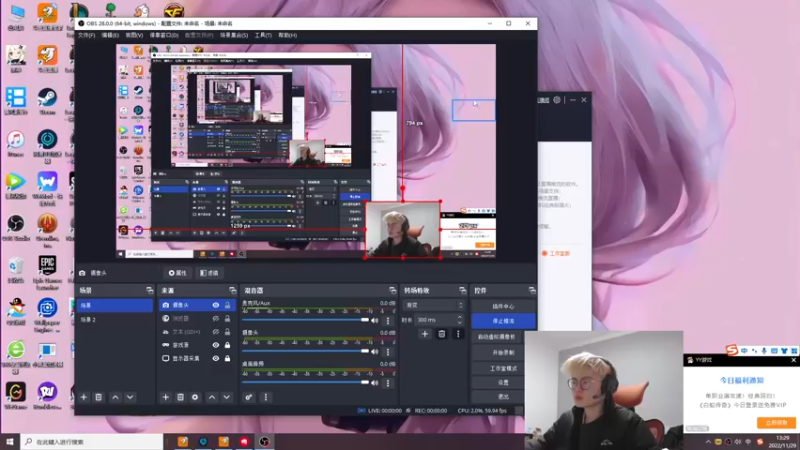Hide the 游戏源 source with eye icon
The image size is (800, 450).
[x=216, y=345]
